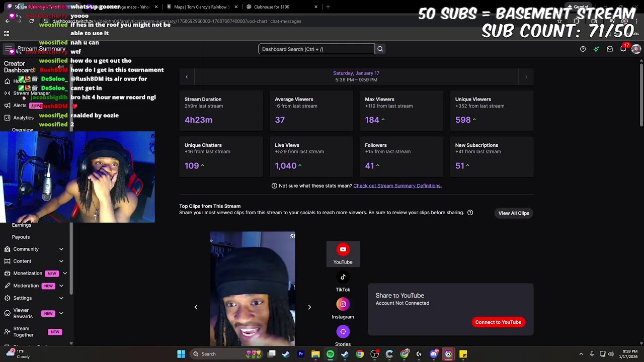Open Analytics in the sidebar

[23, 118]
